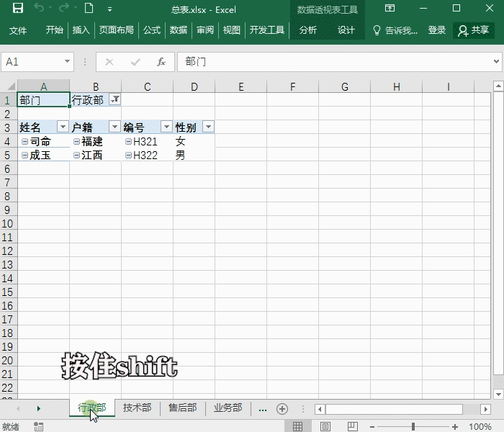Open the 审阅 ribbon tab
The width and height of the screenshot is (504, 432).
pyautogui.click(x=205, y=30)
